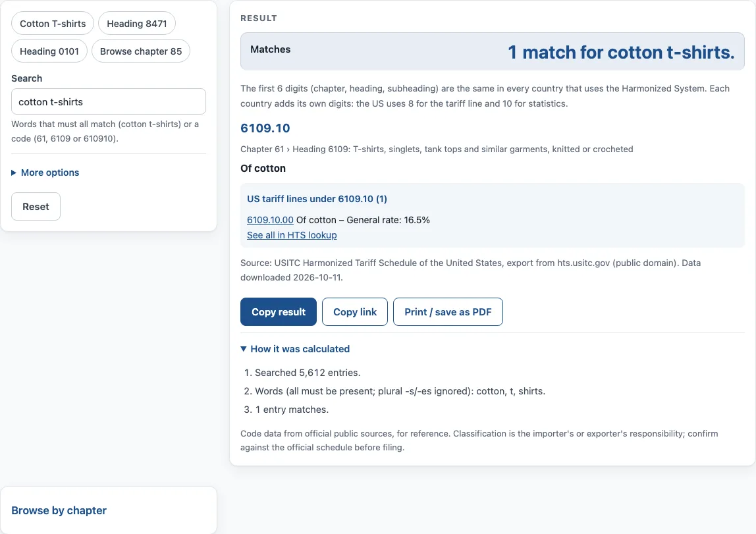Image resolution: width=756 pixels, height=534 pixels.
Task: Click the Source: USITC Harmonized Tariff Schedule note
Action: [x=471, y=270]
